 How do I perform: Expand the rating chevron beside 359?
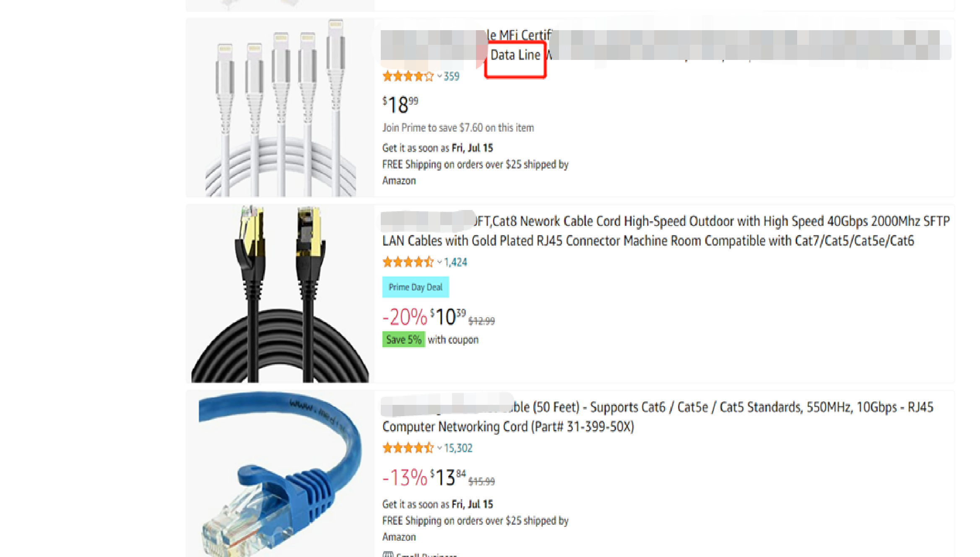click(x=439, y=76)
